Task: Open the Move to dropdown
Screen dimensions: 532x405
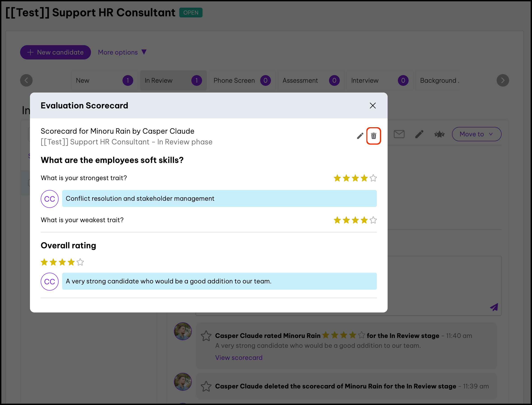Action: [476, 134]
